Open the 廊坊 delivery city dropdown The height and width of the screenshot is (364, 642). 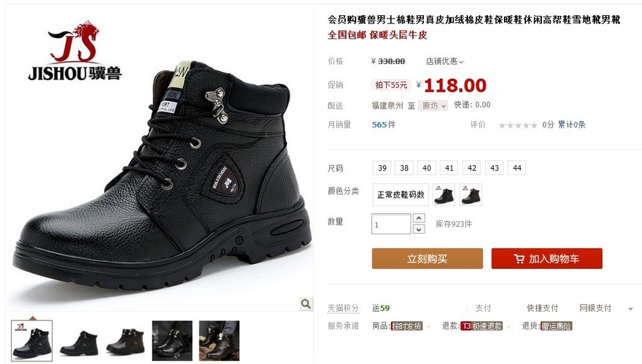434,105
